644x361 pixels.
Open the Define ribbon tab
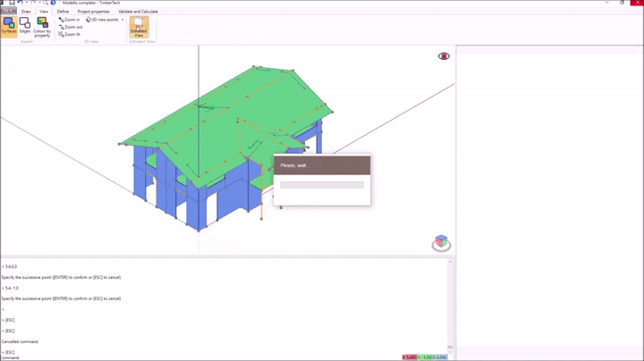[63, 12]
